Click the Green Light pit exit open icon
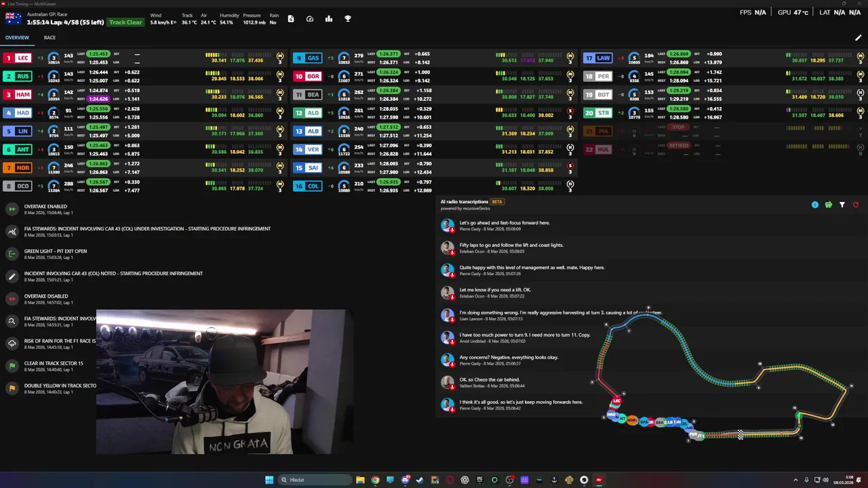The width and height of the screenshot is (868, 488). point(12,253)
